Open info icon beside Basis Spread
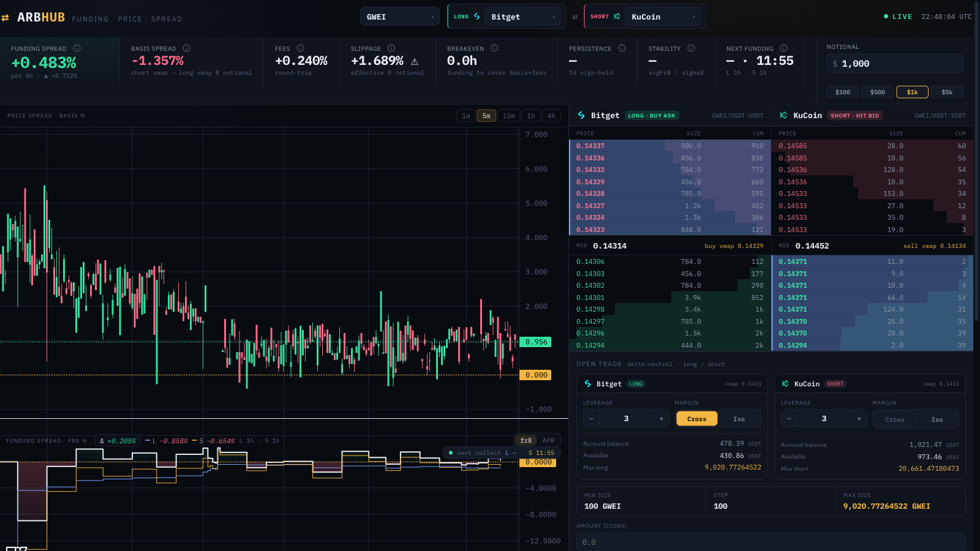The height and width of the screenshot is (551, 980). click(187, 48)
